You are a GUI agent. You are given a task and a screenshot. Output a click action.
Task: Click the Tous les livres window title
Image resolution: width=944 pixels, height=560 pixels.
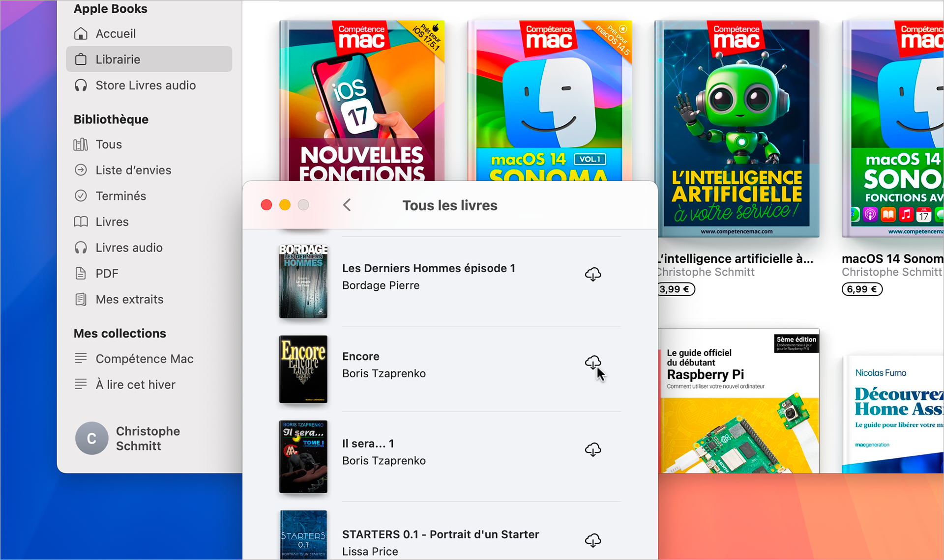450,205
